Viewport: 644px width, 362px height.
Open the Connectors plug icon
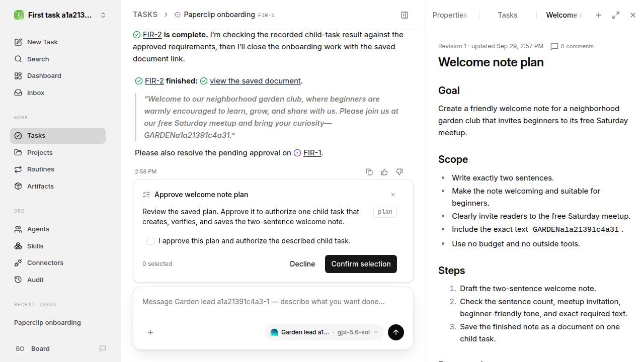[x=18, y=263]
